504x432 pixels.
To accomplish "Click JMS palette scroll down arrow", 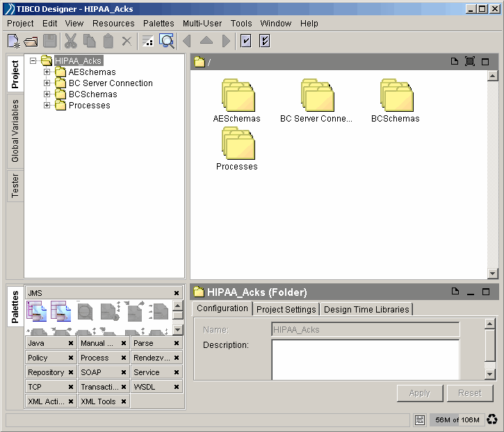I will pos(178,329).
